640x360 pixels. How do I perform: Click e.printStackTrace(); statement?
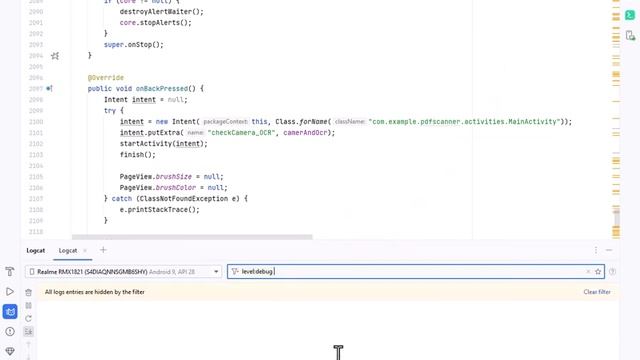click(x=160, y=210)
